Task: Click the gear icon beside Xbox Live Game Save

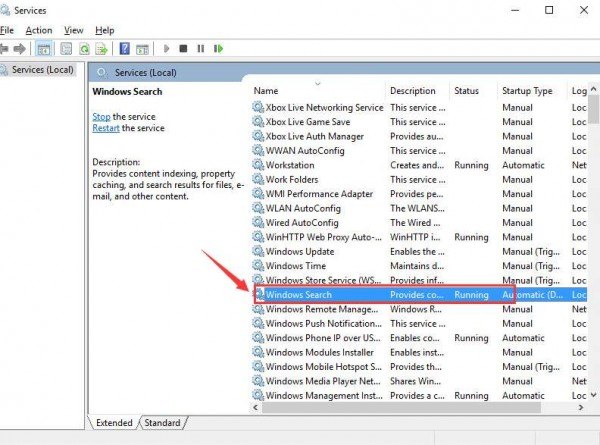Action: point(258,121)
